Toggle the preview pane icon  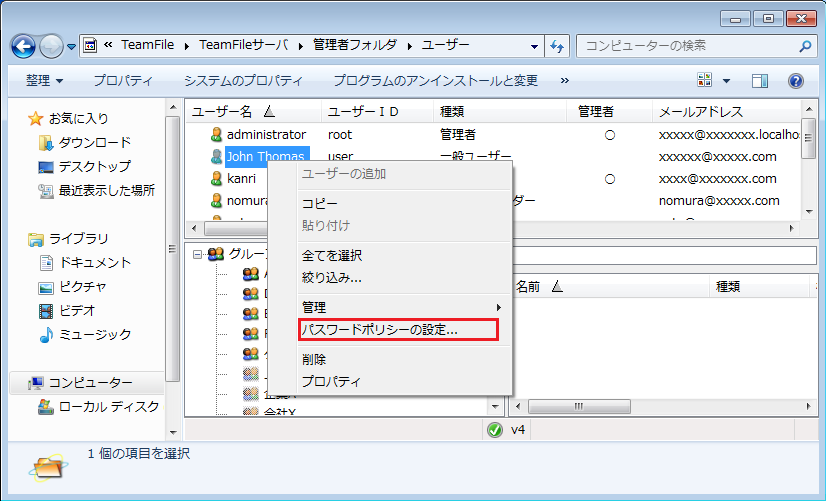[760, 80]
